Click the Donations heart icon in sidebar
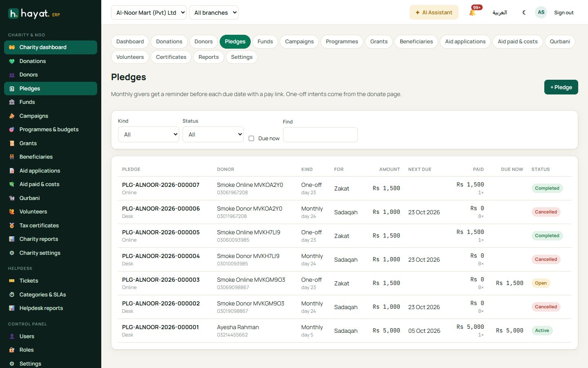The width and height of the screenshot is (588, 368). pos(12,61)
